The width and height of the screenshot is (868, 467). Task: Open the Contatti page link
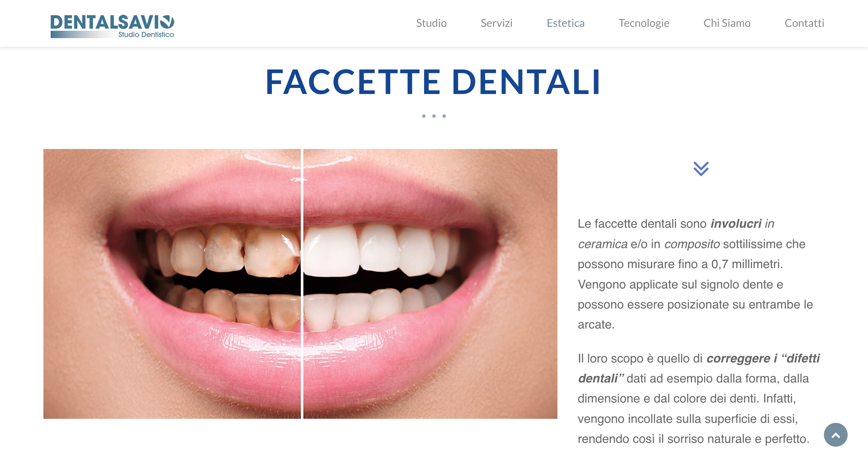point(804,23)
